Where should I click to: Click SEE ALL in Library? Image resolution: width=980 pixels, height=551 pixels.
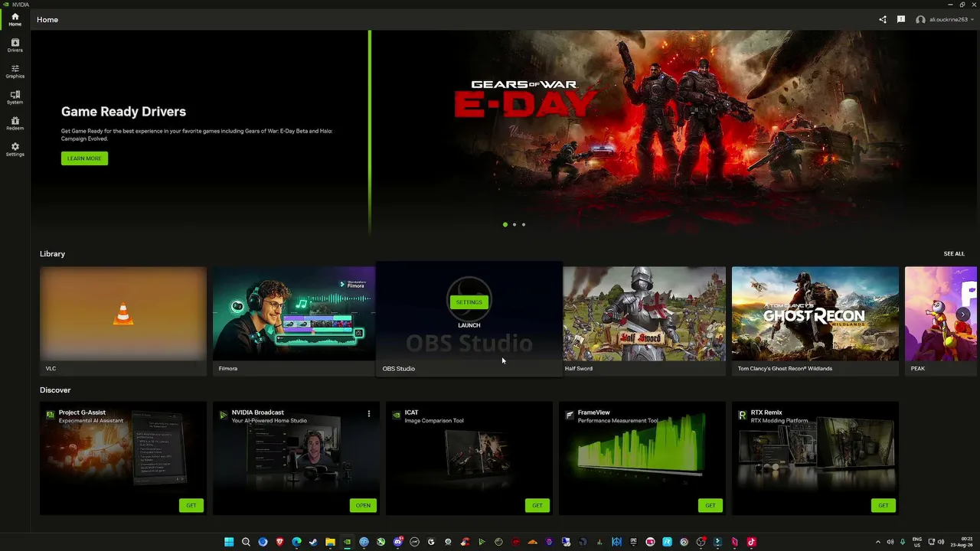click(954, 254)
